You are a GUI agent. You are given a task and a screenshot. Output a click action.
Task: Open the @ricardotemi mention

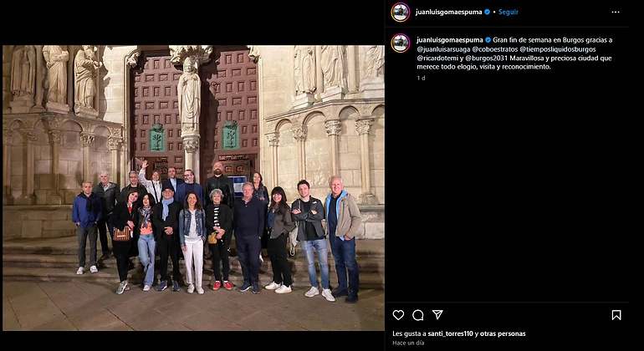coord(437,58)
